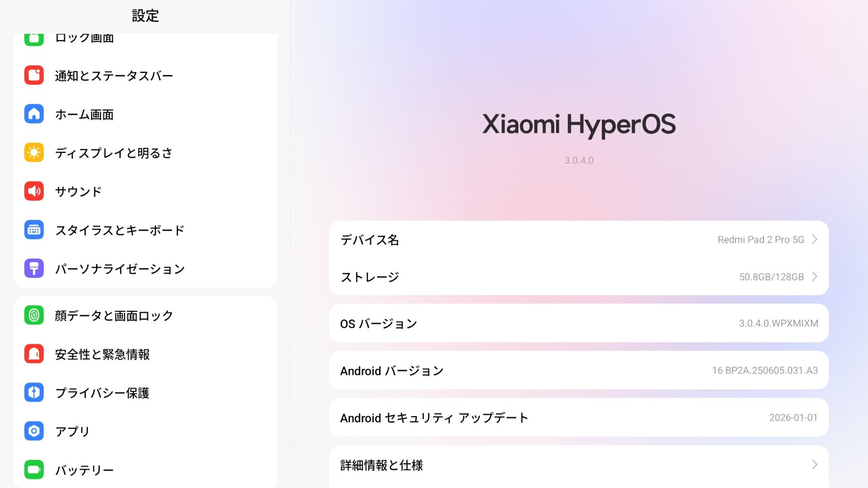
Task: Tap the green fingerprint screen lock icon
Action: click(x=34, y=315)
